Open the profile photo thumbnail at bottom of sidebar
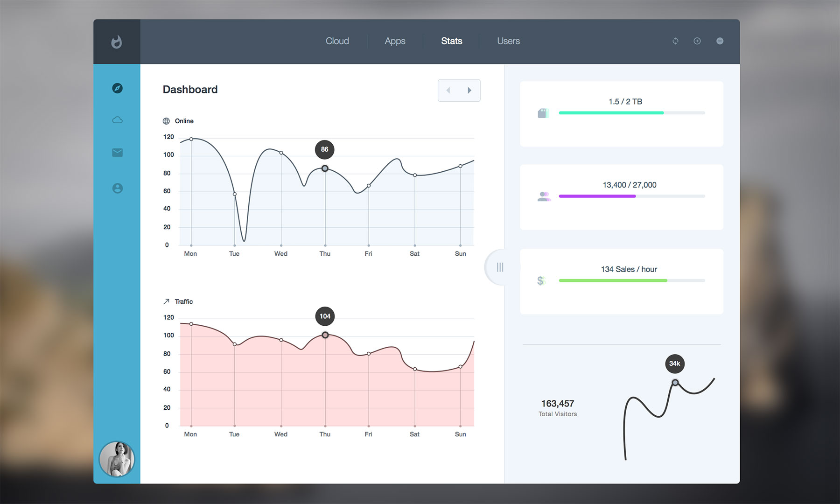This screenshot has width=840, height=504. (117, 459)
